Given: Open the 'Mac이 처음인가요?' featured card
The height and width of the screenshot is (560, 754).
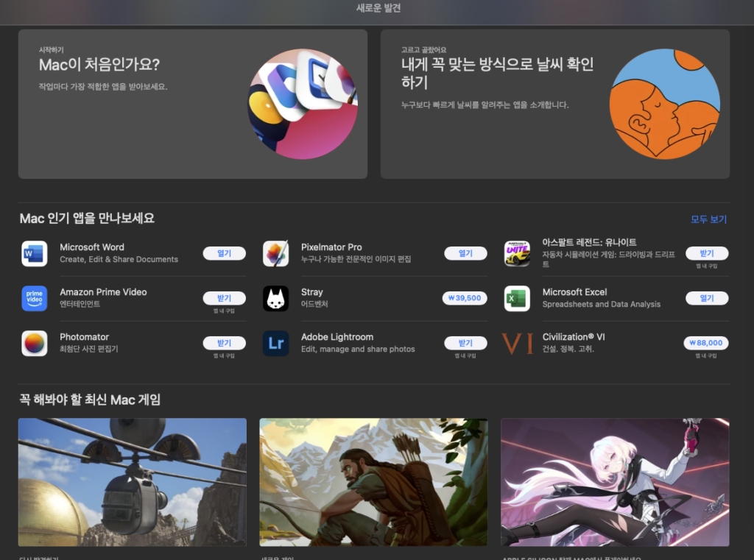Looking at the screenshot, I should point(192,104).
